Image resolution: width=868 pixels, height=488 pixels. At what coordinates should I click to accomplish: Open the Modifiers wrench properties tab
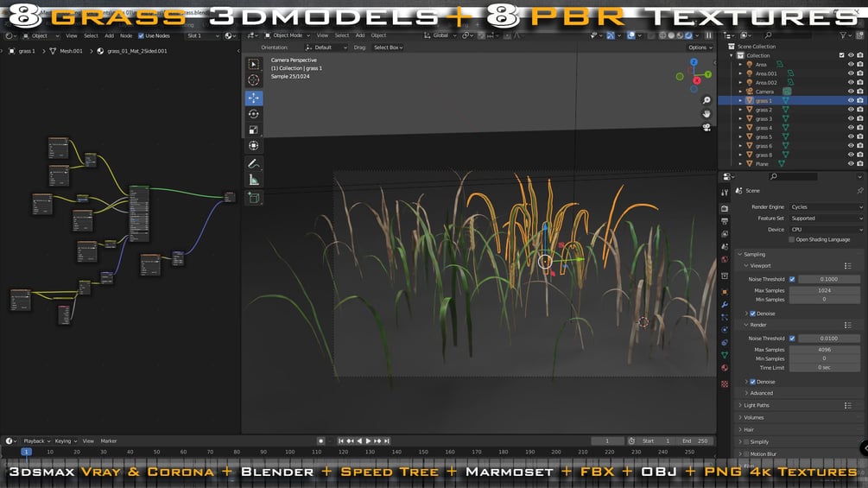coord(725,305)
